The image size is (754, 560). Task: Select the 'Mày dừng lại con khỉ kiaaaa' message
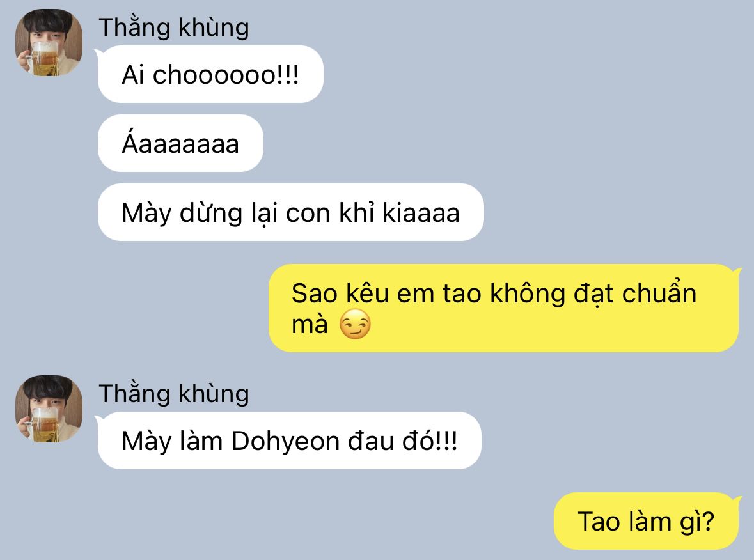(x=290, y=212)
